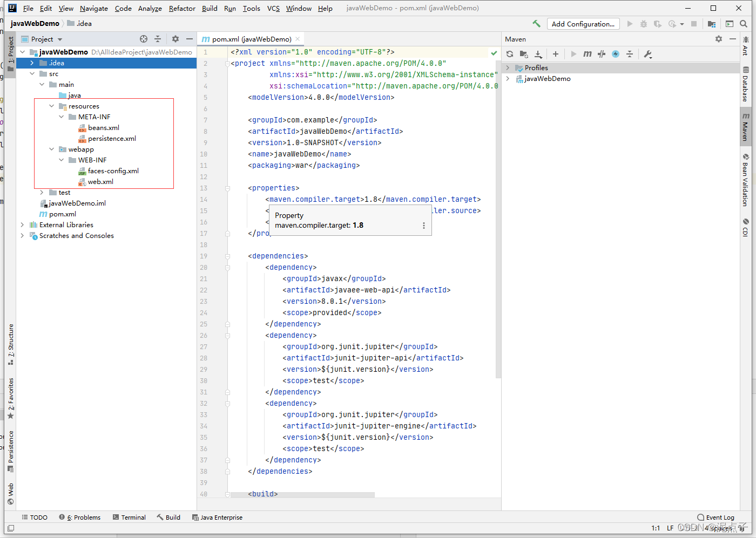756x538 pixels.
Task: Open Maven panel gear options
Action: 719,39
